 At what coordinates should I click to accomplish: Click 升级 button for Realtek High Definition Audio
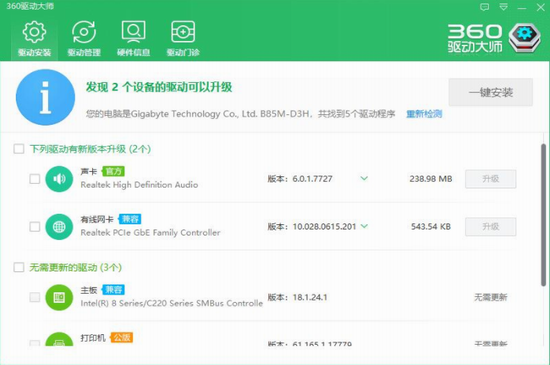click(x=490, y=179)
